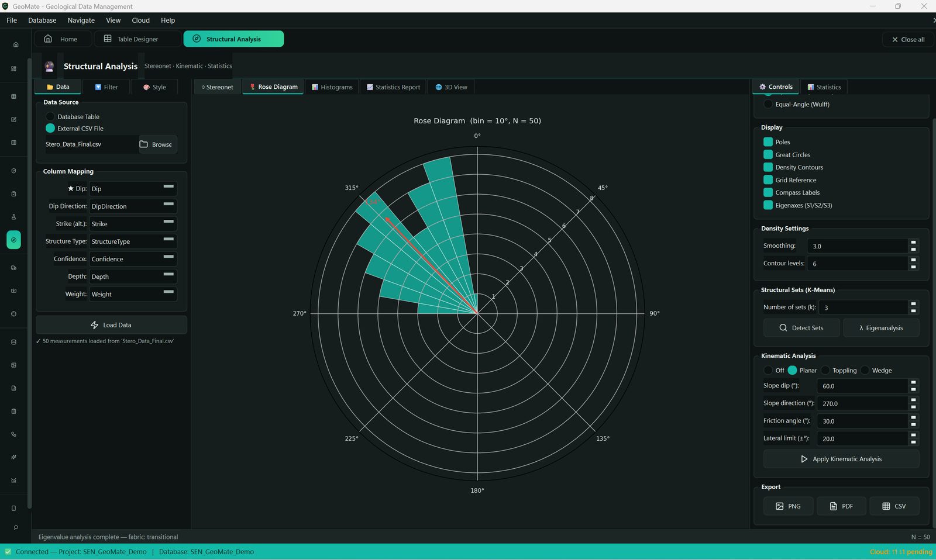
Task: Click the Slope dip input field
Action: (862, 386)
